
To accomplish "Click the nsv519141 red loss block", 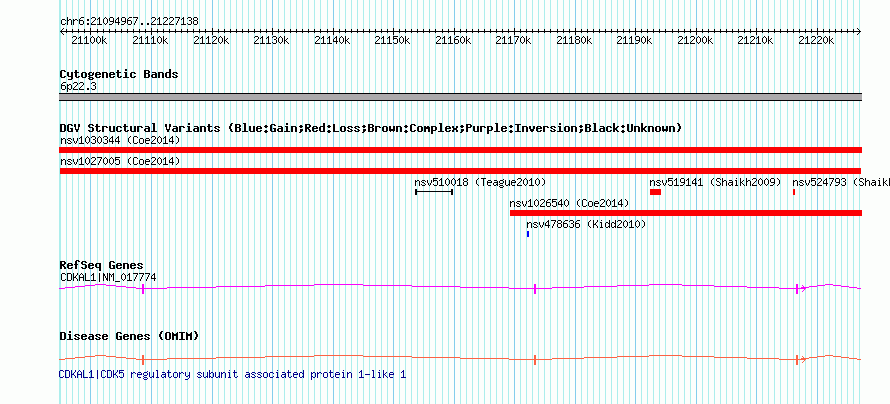I will pyautogui.click(x=656, y=192).
